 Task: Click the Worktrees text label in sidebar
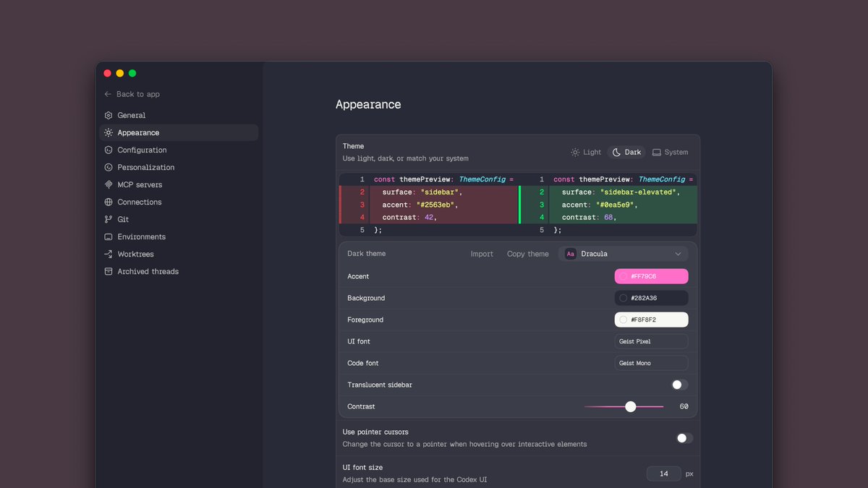coord(136,254)
